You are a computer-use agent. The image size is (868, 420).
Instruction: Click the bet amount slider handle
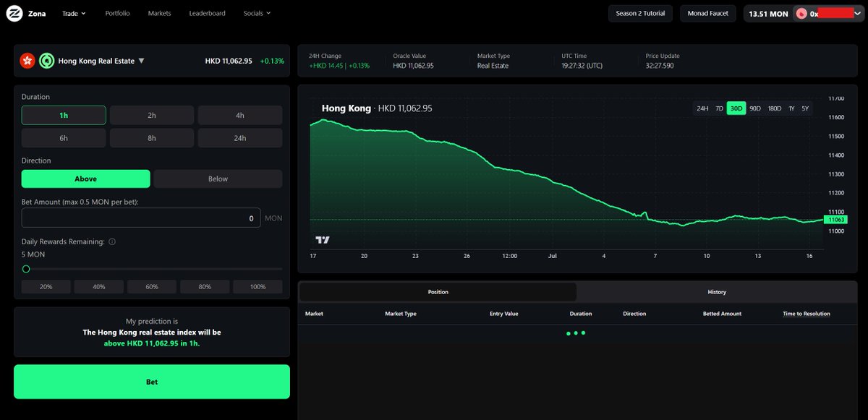[x=26, y=269]
